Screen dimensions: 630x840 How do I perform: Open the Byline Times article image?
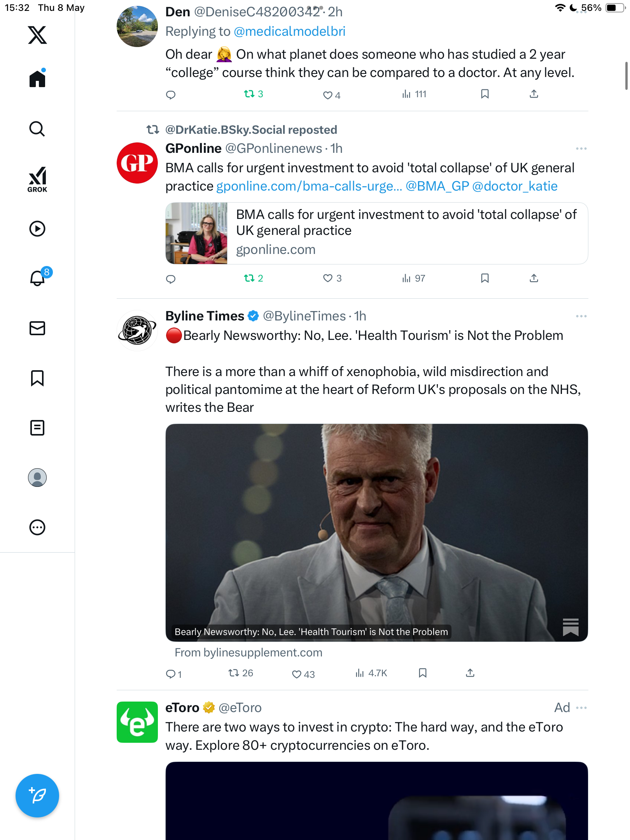pyautogui.click(x=376, y=532)
